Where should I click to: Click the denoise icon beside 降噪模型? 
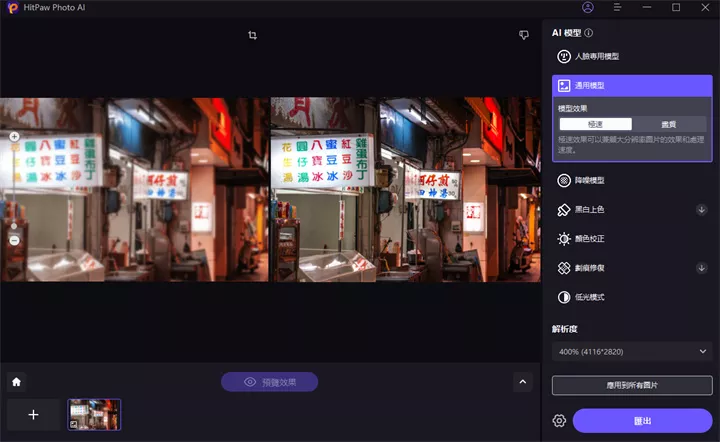563,180
